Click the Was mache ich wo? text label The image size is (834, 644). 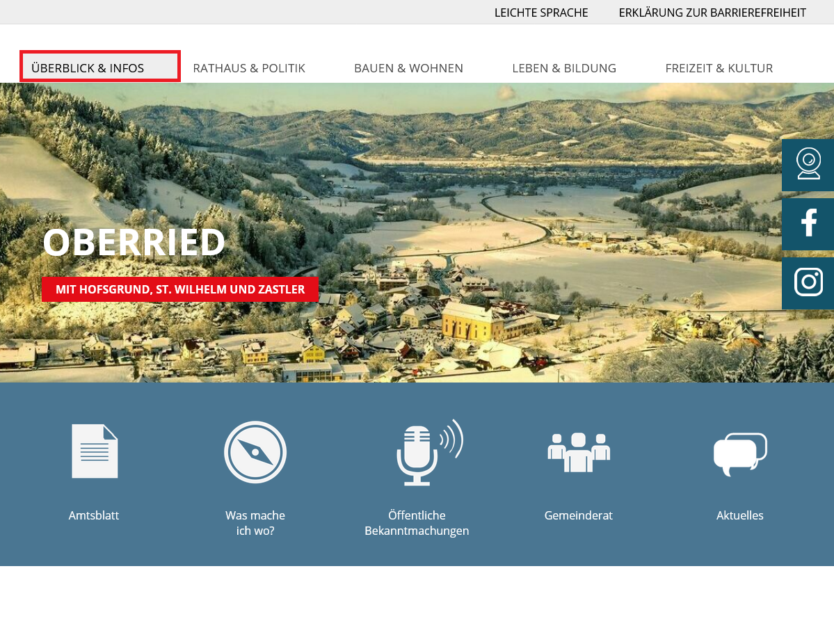coord(255,523)
